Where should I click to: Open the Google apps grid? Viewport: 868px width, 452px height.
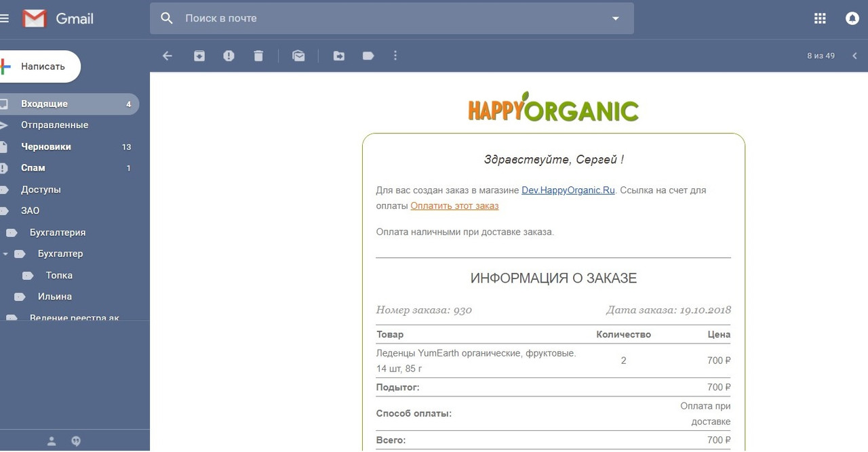point(820,18)
